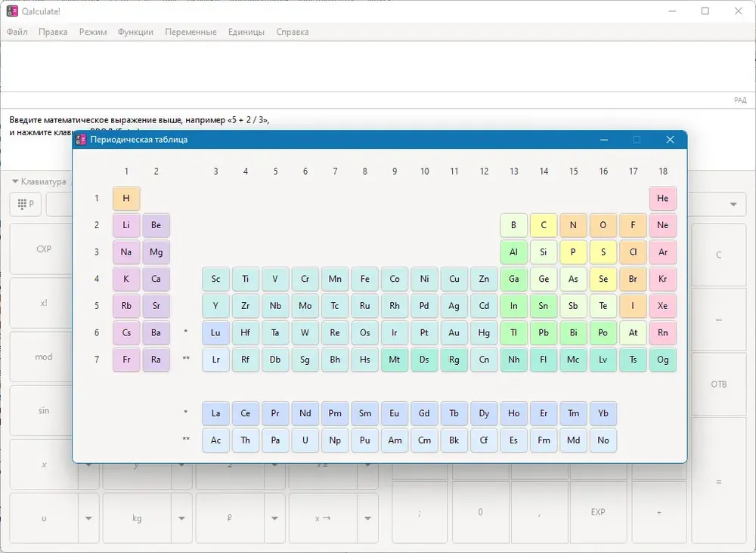Select lead Pb element
Image resolution: width=756 pixels, height=553 pixels.
(544, 333)
